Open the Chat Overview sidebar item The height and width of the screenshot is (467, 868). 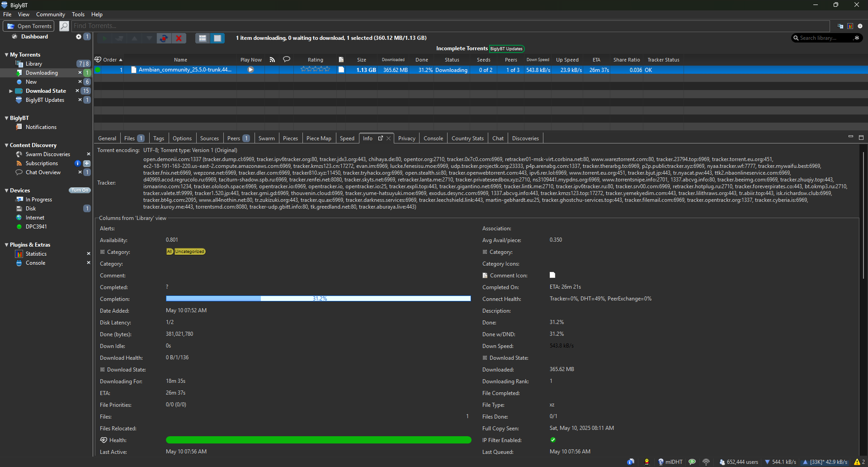pos(43,172)
